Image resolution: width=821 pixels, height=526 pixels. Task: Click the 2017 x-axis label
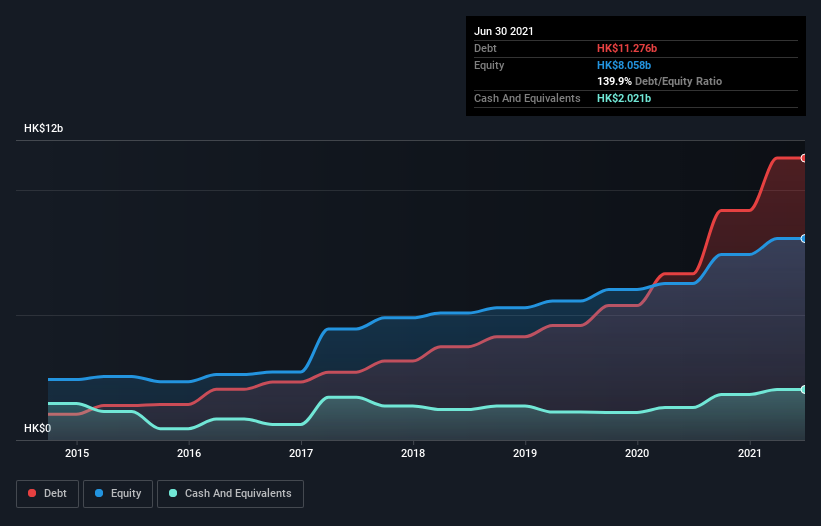click(x=301, y=453)
